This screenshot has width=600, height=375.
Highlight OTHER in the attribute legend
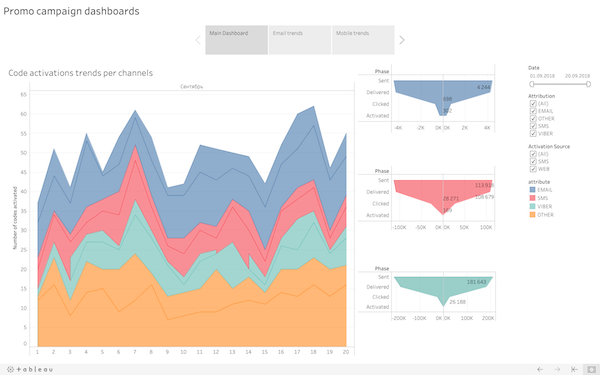click(541, 215)
